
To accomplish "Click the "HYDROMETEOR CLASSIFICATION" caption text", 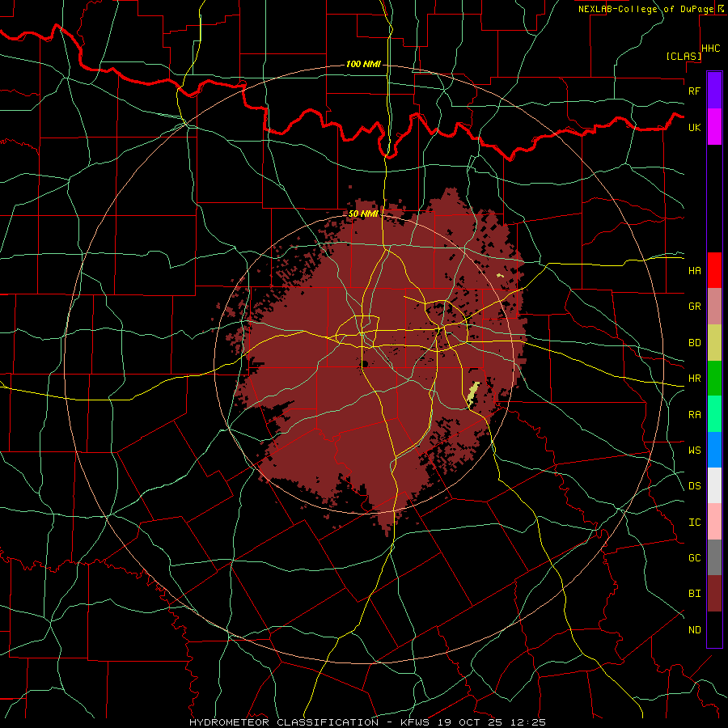I will [284, 722].
